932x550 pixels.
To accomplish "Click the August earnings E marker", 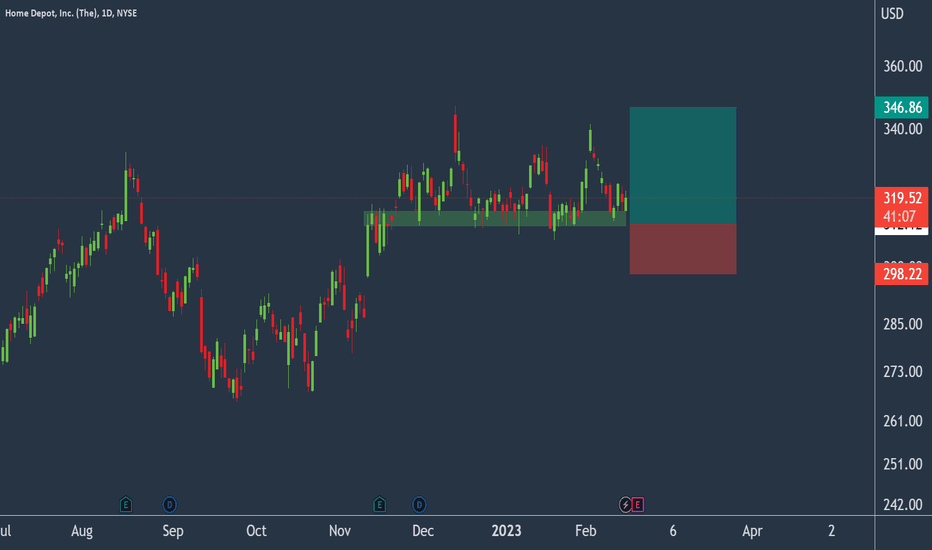I will 125,505.
